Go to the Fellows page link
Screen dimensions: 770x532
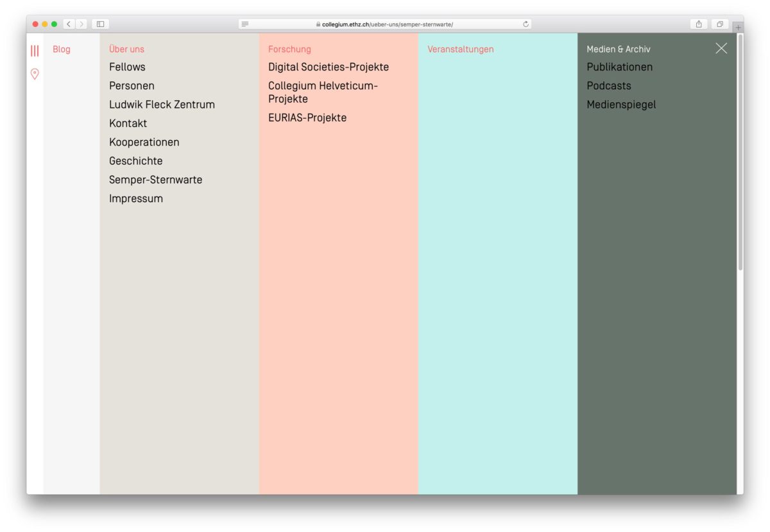tap(127, 67)
